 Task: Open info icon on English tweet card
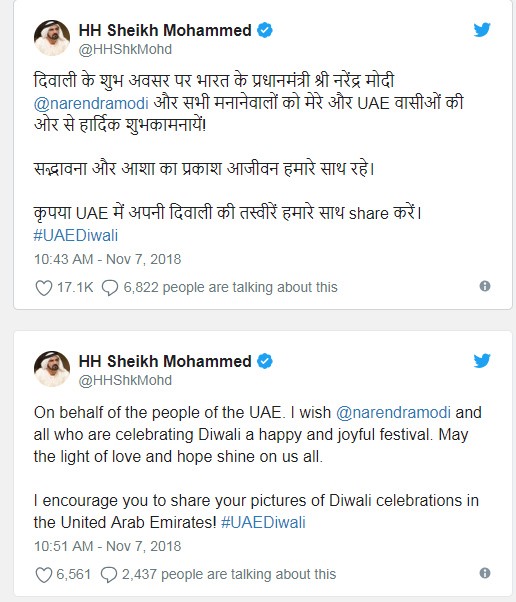485,573
